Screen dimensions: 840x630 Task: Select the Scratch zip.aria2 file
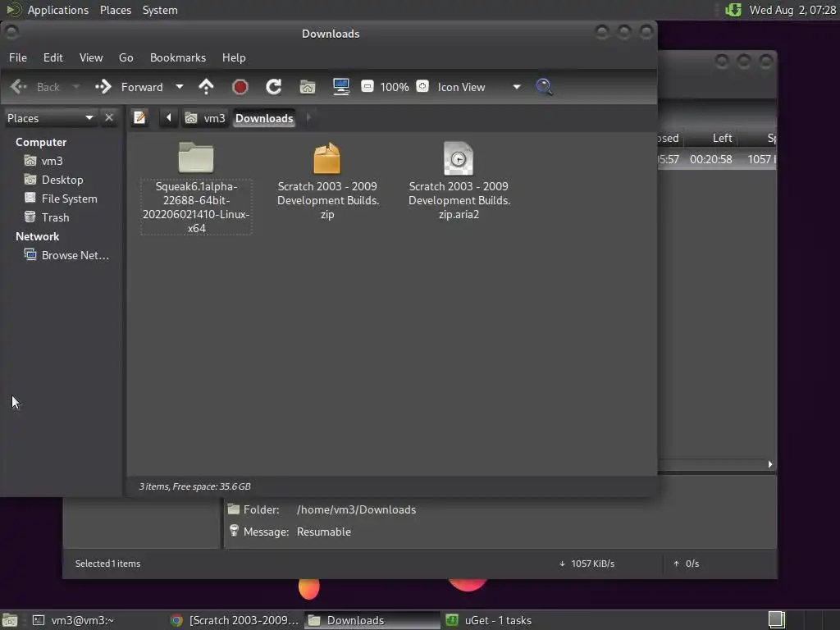[459, 158]
